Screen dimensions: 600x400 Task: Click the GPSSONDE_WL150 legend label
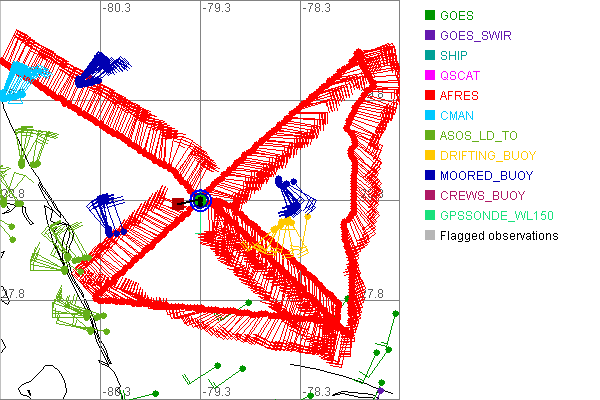497,216
